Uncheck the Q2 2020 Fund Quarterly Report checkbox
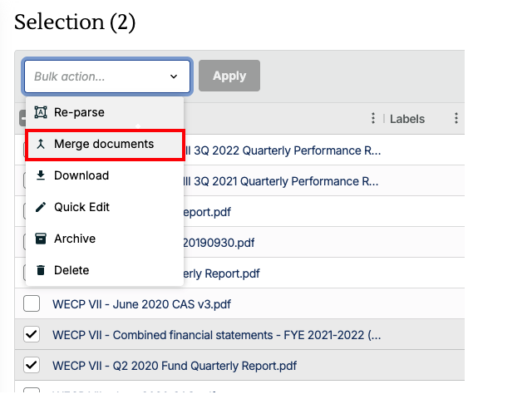The height and width of the screenshot is (399, 532). coord(32,365)
